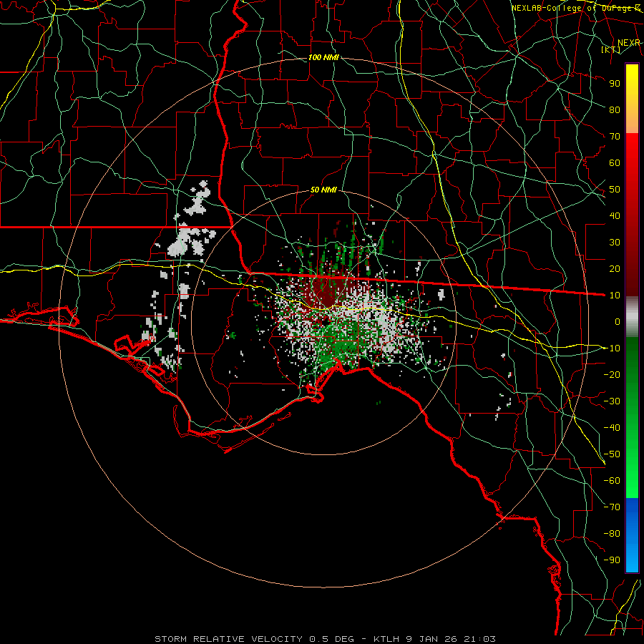Click STORM RELATIVE VELOCITY in the footer caption
644x644 pixels.
[228, 639]
